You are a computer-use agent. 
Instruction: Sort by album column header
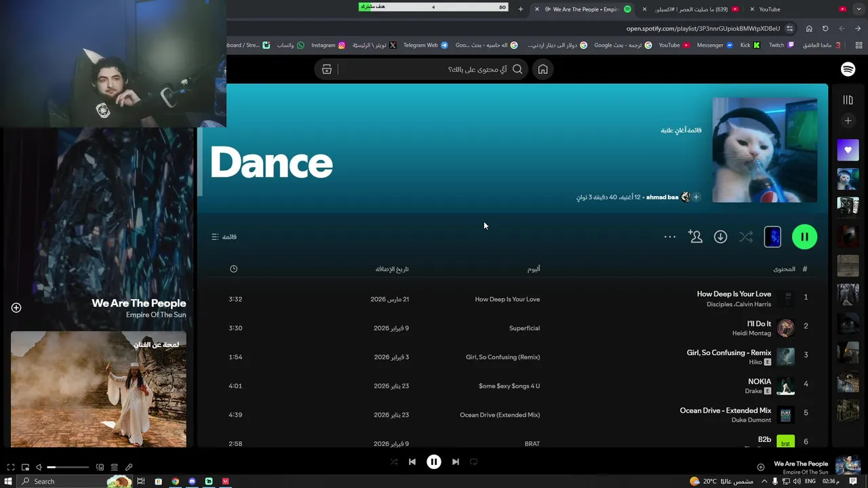534,269
